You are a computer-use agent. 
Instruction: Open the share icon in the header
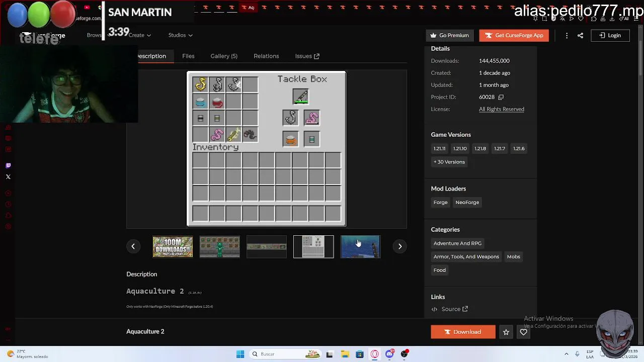[580, 35]
